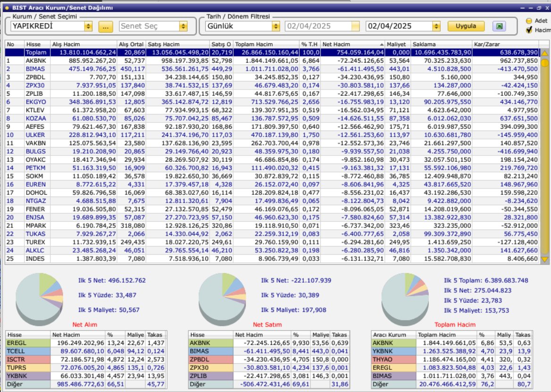
Task: Jump table scrollbar up with top arrow
Action: [x=545, y=53]
